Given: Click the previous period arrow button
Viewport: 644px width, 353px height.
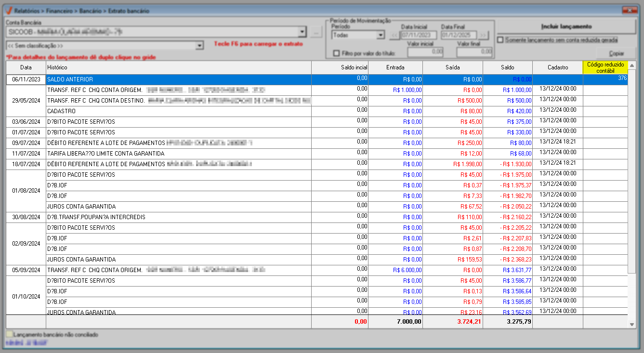Looking at the screenshot, I should (394, 35).
